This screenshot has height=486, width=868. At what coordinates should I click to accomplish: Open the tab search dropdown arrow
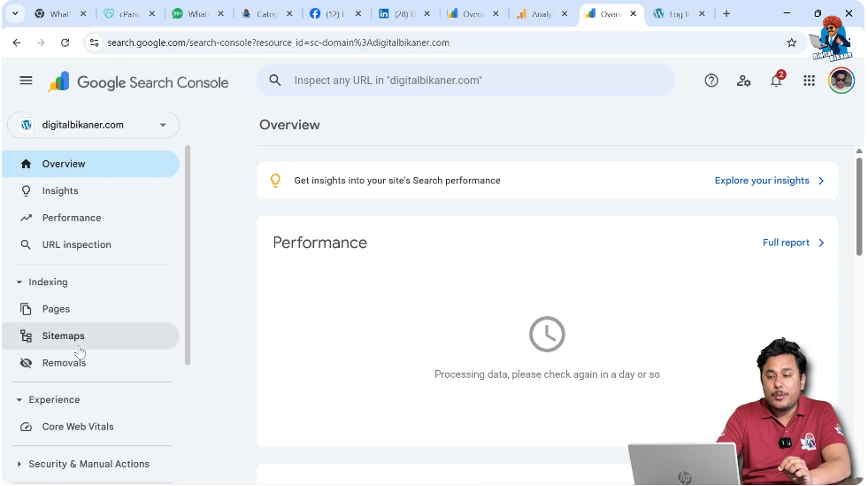15,14
